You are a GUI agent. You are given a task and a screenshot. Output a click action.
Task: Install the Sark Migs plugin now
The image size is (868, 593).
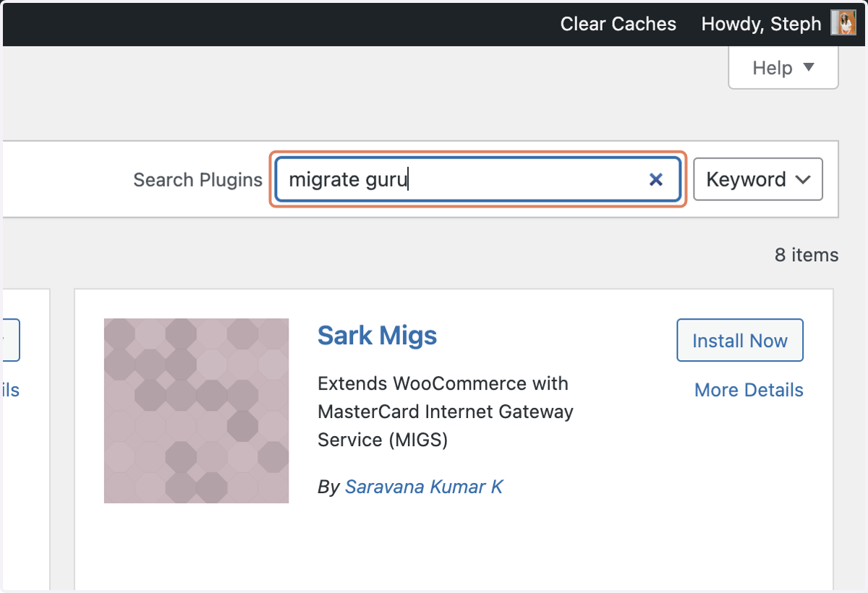pyautogui.click(x=740, y=341)
